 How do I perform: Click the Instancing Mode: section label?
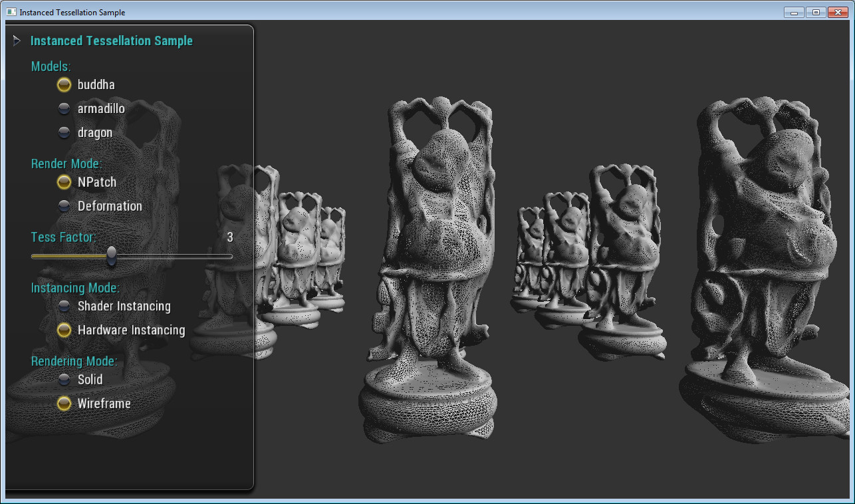coord(75,289)
